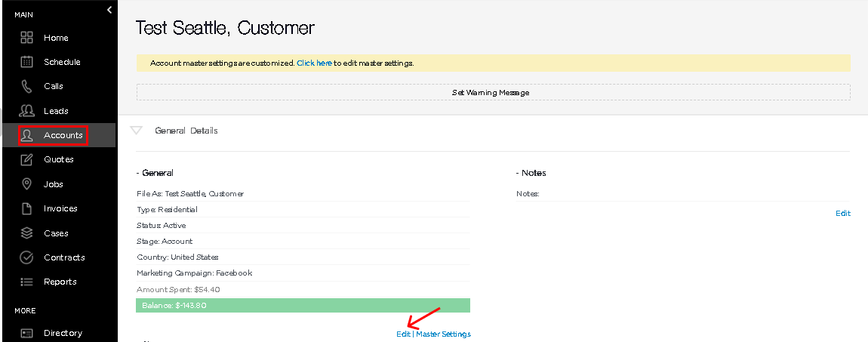Select the Invoices document icon
Viewport: 868px width, 342px height.
point(26,208)
